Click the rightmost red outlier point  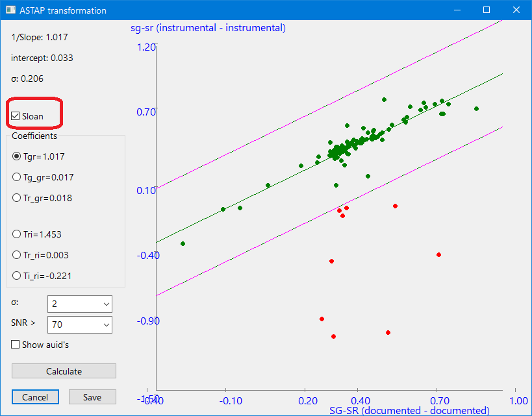click(x=438, y=254)
